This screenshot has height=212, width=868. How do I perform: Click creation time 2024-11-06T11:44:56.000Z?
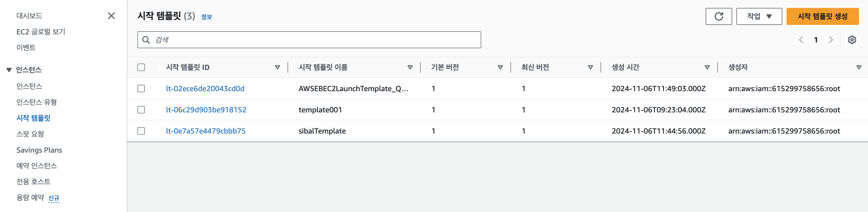(x=658, y=131)
